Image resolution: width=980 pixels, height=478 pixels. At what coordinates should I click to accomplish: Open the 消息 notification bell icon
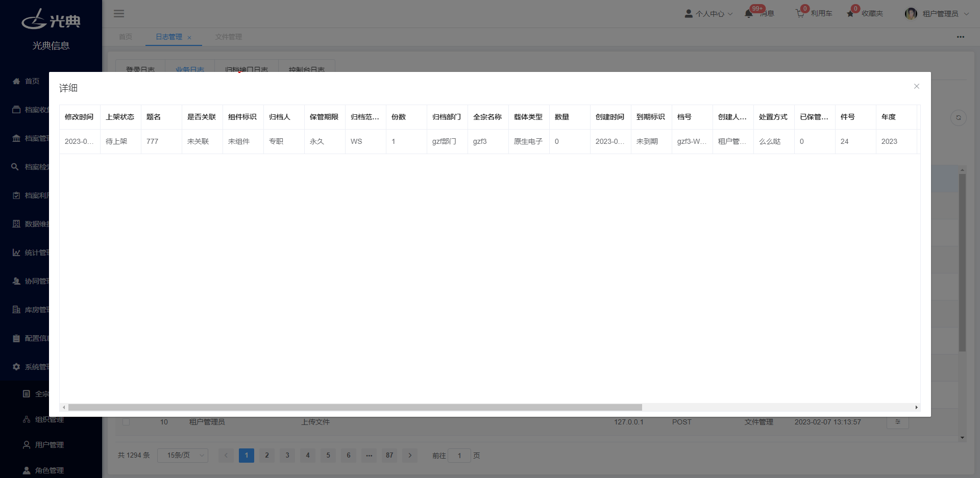(x=749, y=14)
